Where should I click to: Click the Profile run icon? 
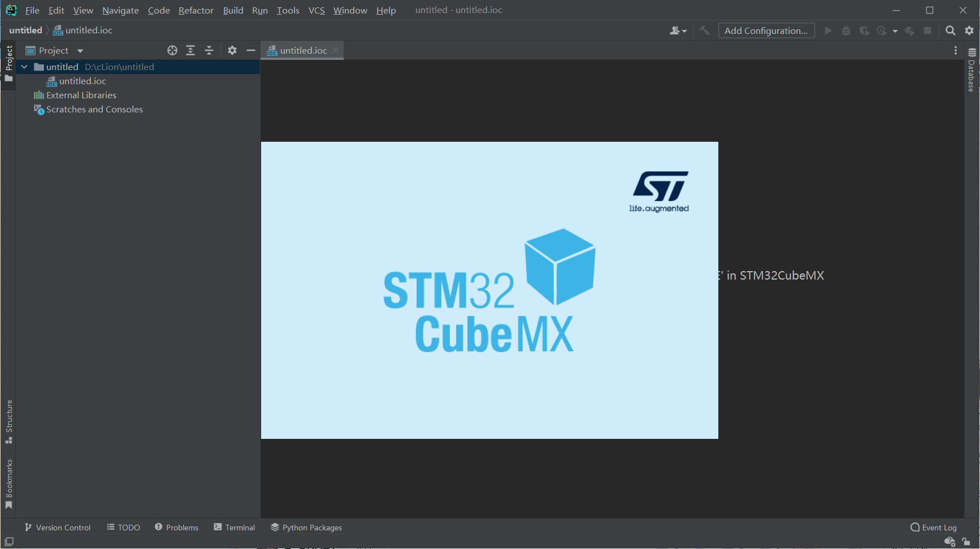[882, 30]
